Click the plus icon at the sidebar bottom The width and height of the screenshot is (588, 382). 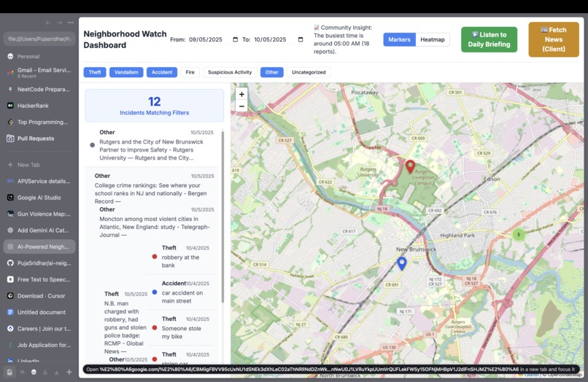(x=69, y=372)
